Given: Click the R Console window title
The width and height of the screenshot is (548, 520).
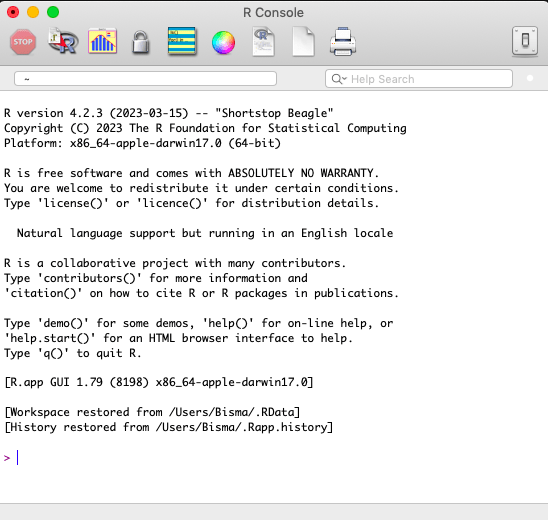Looking at the screenshot, I should coord(273,13).
